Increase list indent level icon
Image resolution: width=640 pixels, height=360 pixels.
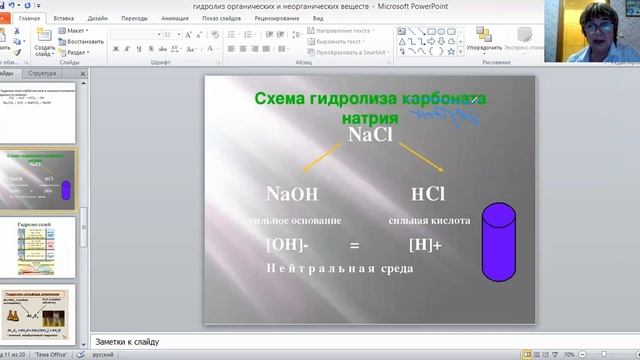point(280,35)
